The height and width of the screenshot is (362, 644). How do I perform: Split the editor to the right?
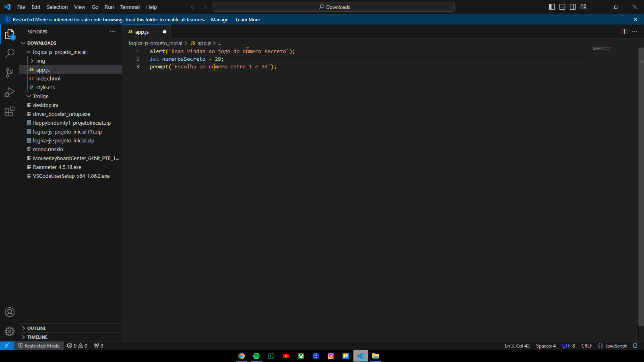point(624,32)
